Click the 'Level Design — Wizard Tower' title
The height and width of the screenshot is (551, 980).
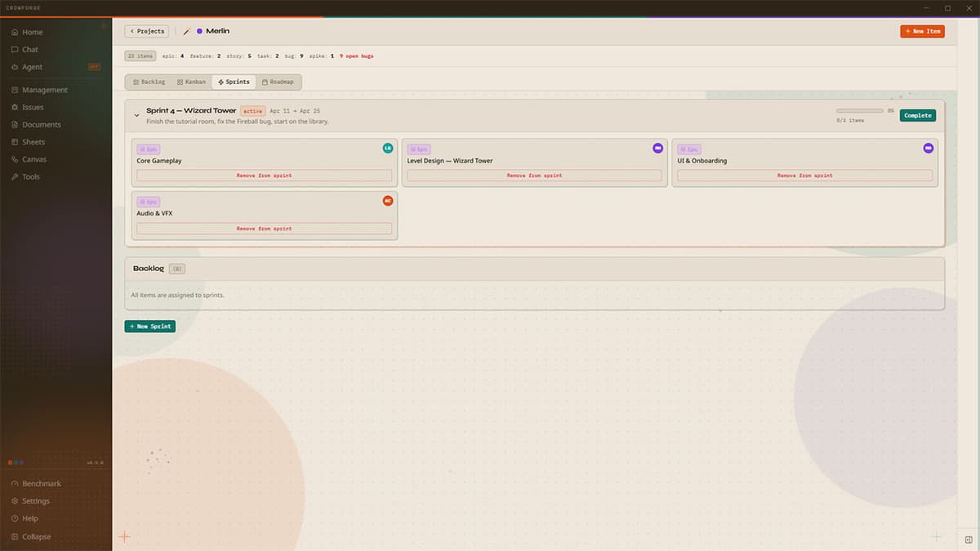450,161
